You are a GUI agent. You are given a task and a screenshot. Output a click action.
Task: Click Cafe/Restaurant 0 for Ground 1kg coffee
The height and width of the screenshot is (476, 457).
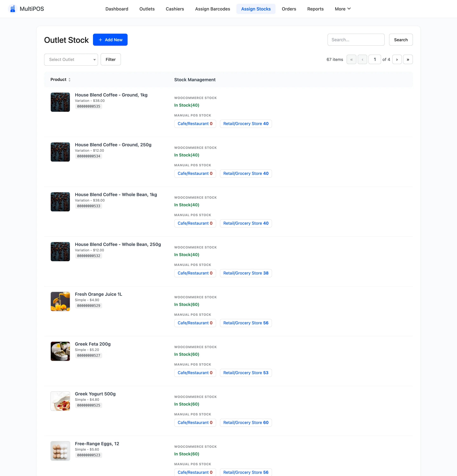point(195,124)
